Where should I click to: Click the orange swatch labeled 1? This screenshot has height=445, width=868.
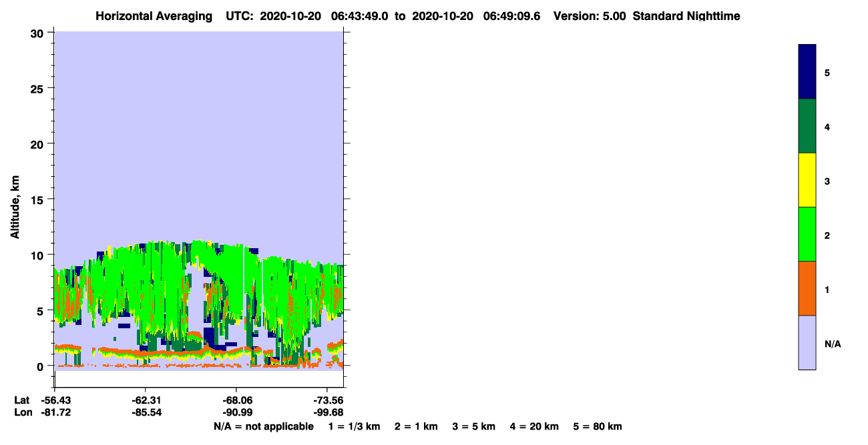pos(807,288)
